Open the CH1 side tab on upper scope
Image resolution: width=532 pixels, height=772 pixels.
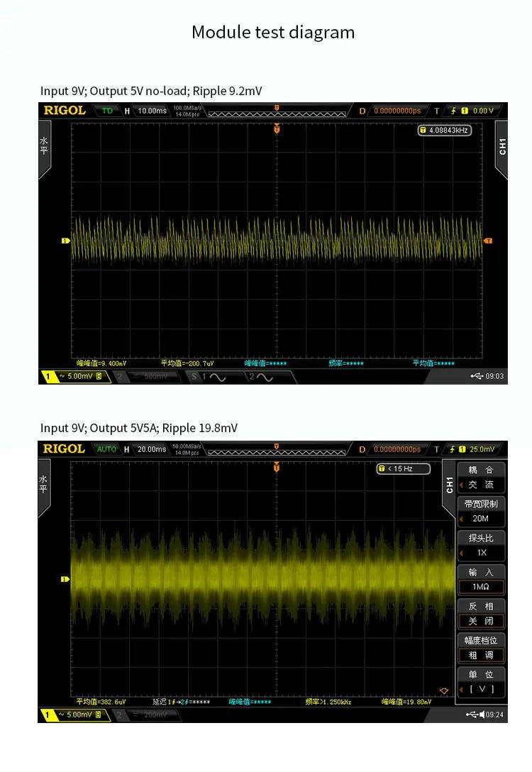[x=502, y=148]
